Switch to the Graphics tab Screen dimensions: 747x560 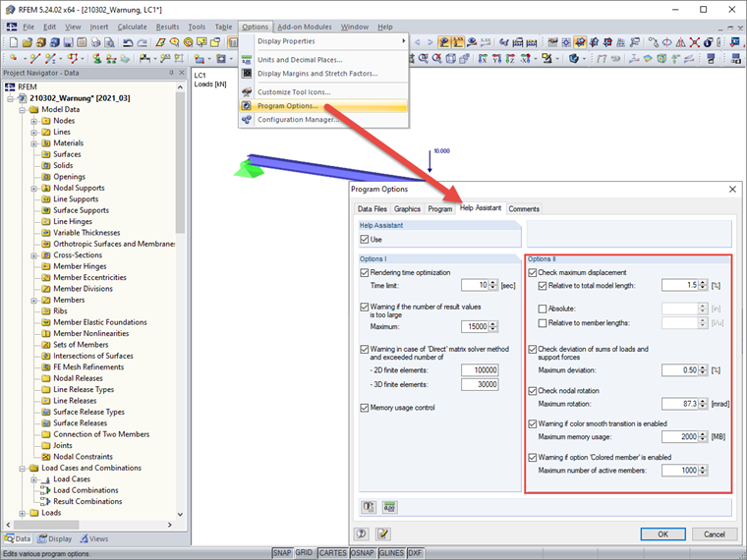407,209
